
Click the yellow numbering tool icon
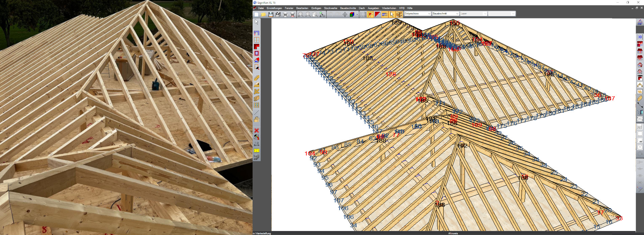(257, 151)
